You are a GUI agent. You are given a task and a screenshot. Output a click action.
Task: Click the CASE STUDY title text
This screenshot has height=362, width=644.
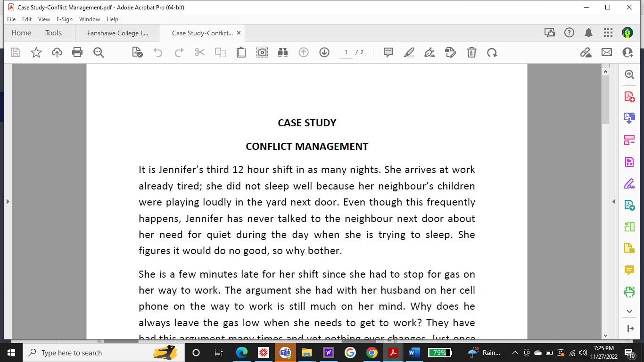coord(307,123)
